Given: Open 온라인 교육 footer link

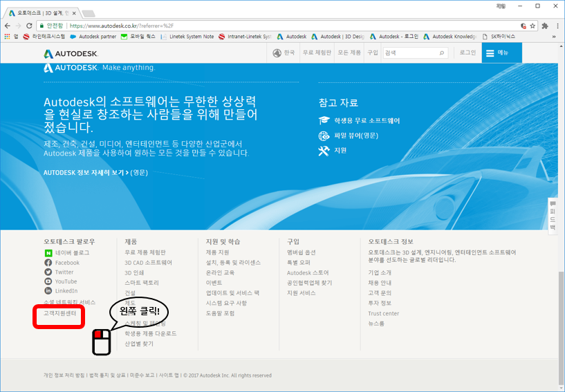Looking at the screenshot, I should [x=220, y=273].
